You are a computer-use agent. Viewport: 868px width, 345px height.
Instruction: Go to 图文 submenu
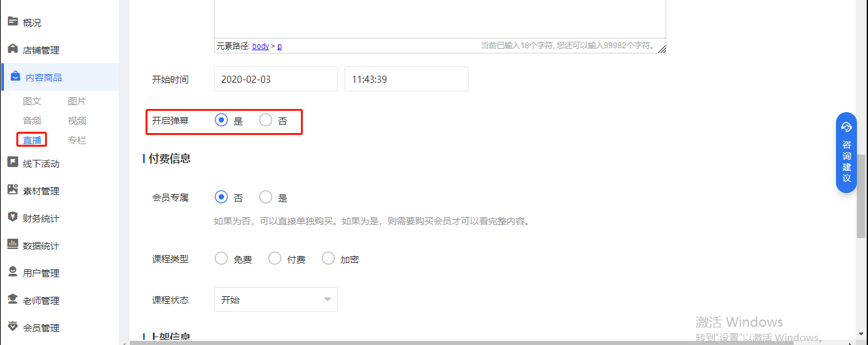32,101
